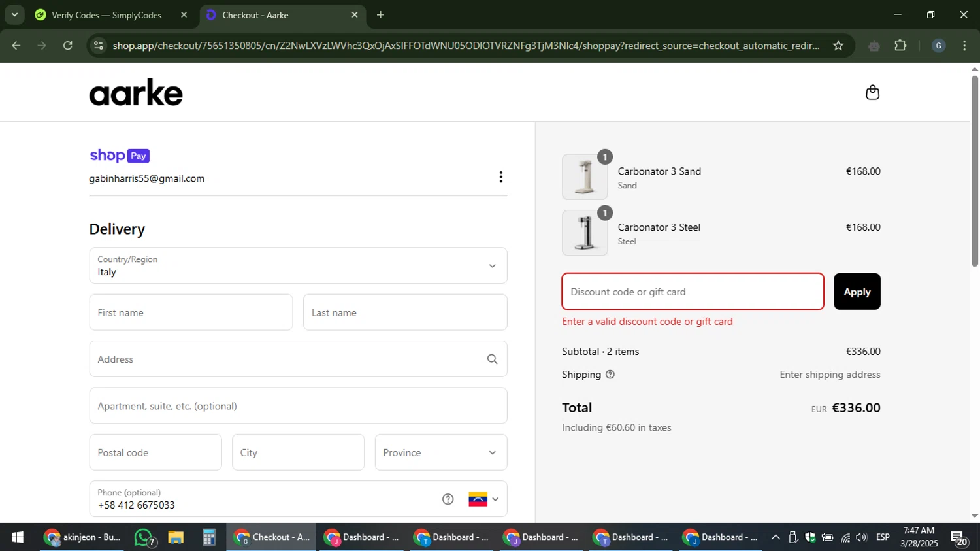Open the phone country flag selector
The height and width of the screenshot is (551, 980).
[483, 499]
